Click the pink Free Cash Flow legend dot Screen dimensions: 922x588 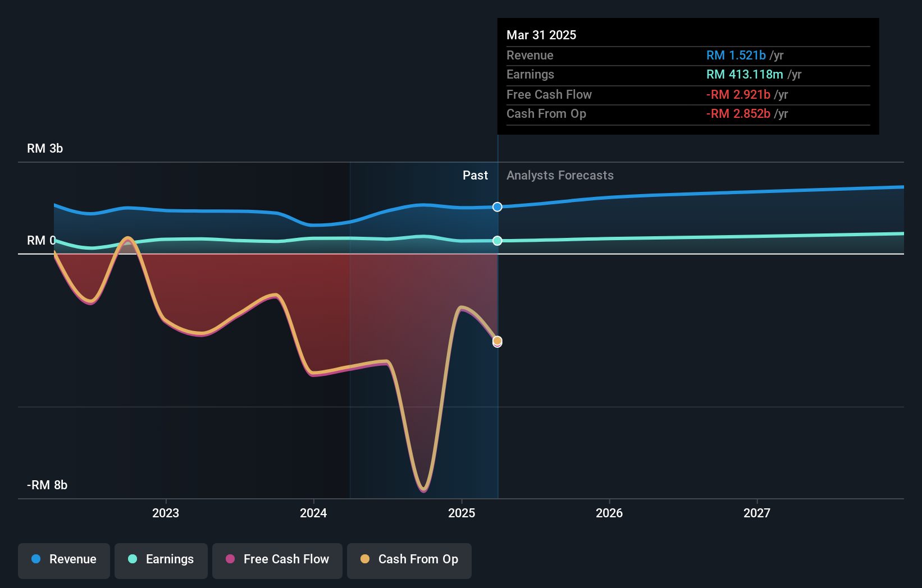[x=230, y=559]
